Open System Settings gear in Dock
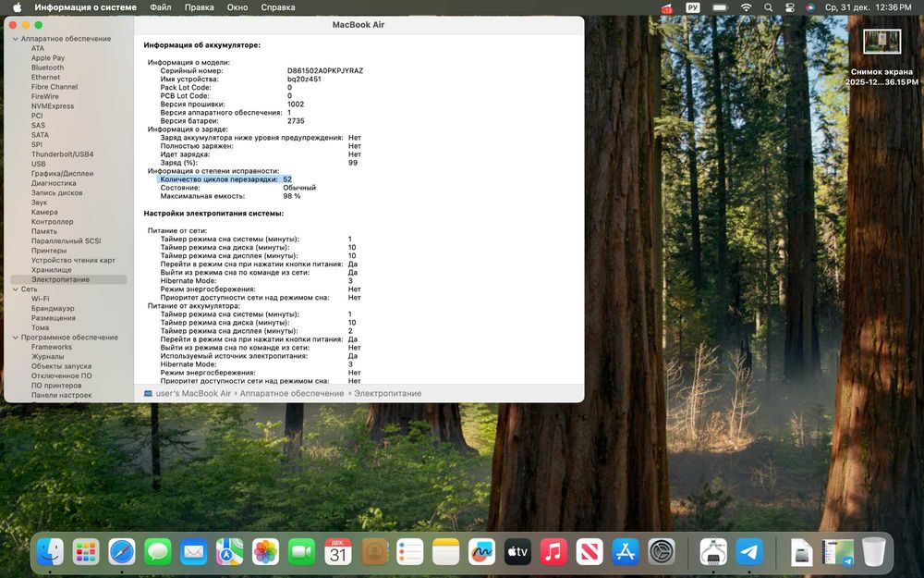 pyautogui.click(x=662, y=552)
